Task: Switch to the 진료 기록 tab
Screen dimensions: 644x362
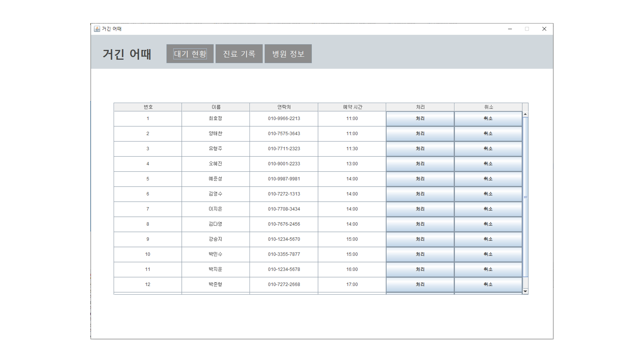Action: [239, 54]
